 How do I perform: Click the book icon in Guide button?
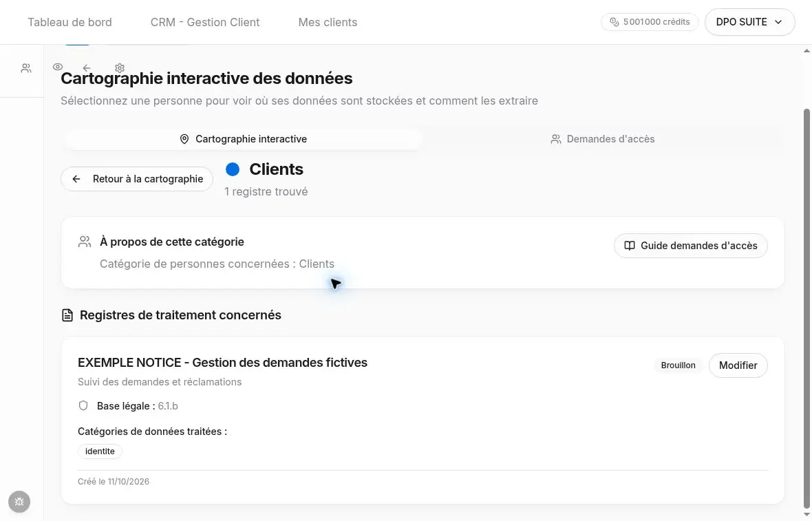point(629,246)
